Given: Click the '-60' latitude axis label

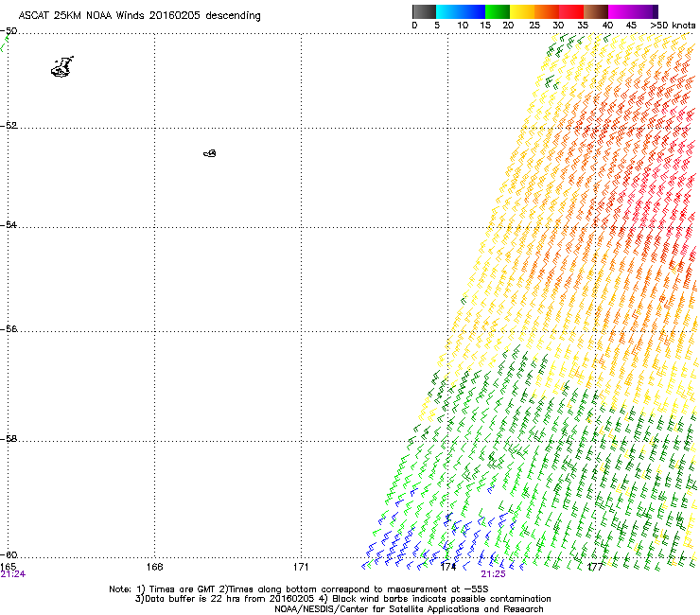Looking at the screenshot, I should 9,554.
